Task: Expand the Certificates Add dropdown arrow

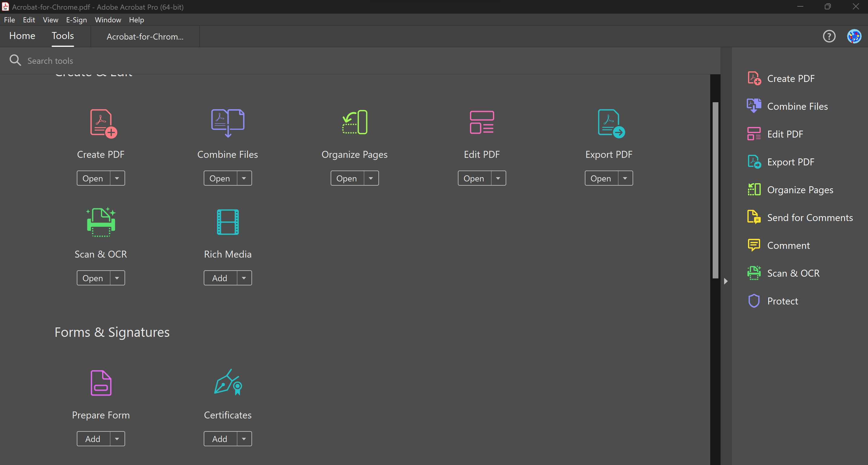Action: pos(244,439)
